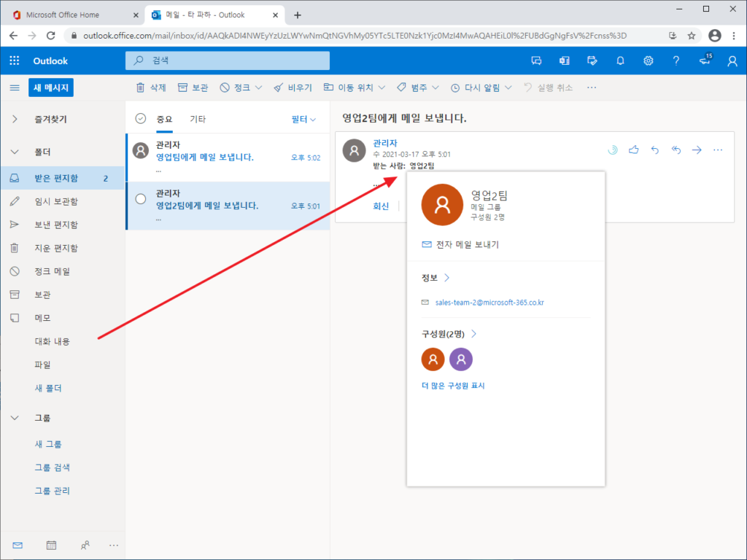Select the Like thumbs-up icon on the message
Image resolution: width=747 pixels, height=560 pixels.
click(633, 149)
